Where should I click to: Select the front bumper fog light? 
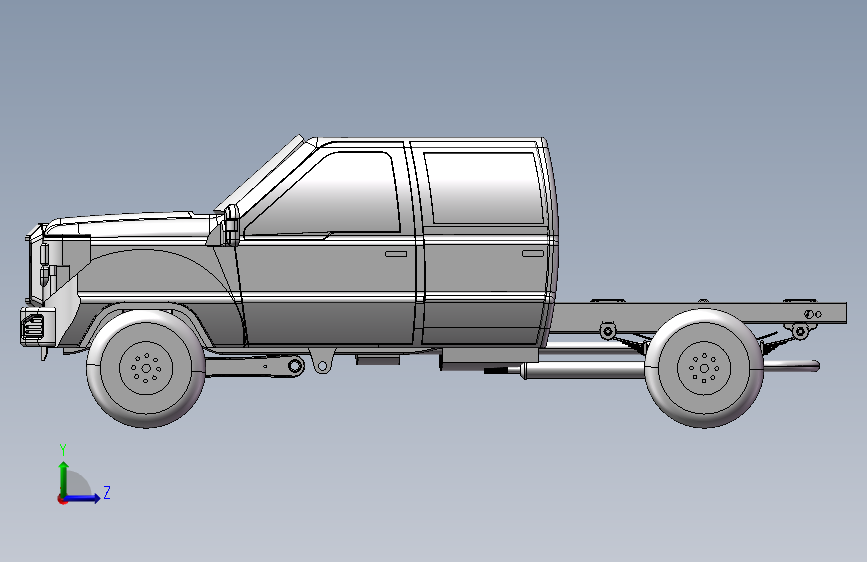tap(34, 326)
